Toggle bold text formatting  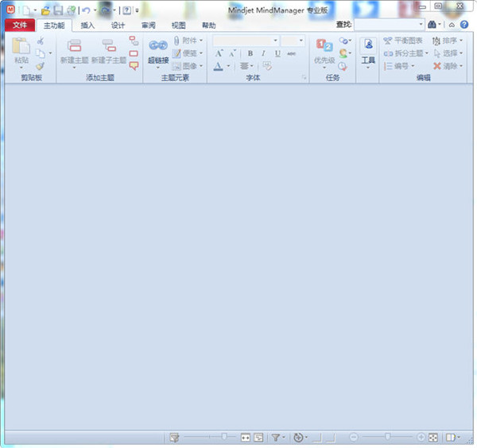click(250, 53)
